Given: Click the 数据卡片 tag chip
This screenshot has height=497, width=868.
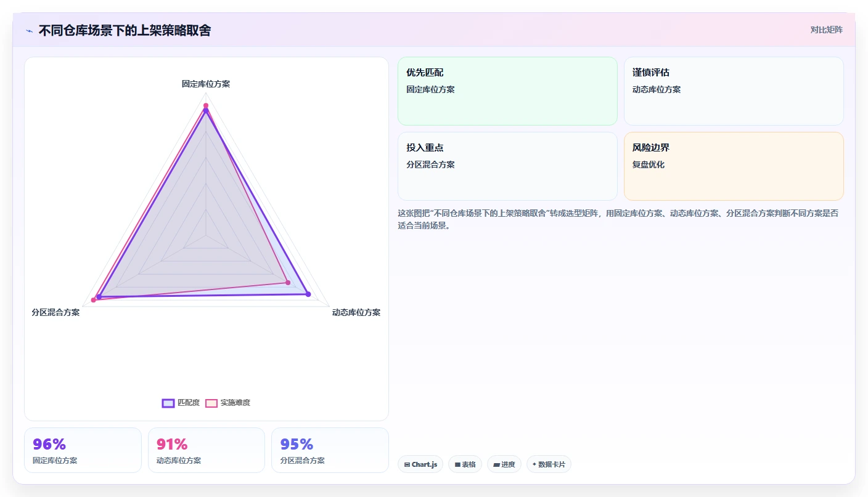Looking at the screenshot, I should point(549,464).
